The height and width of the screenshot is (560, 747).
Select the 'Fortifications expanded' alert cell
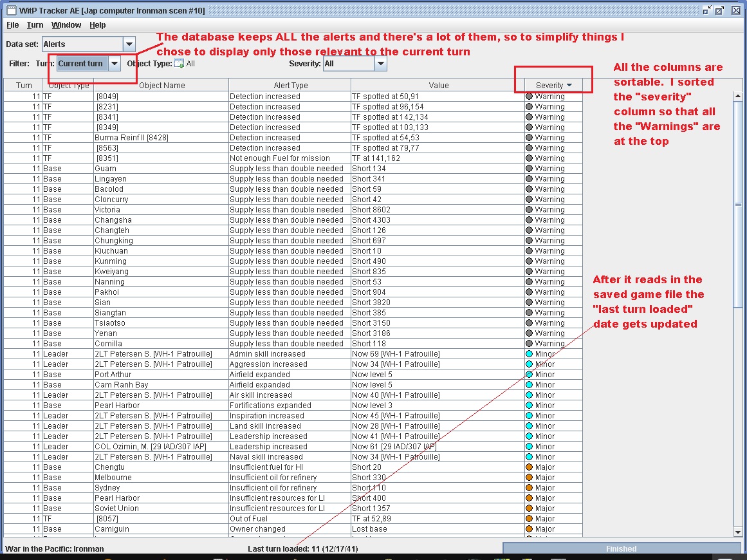[290, 406]
